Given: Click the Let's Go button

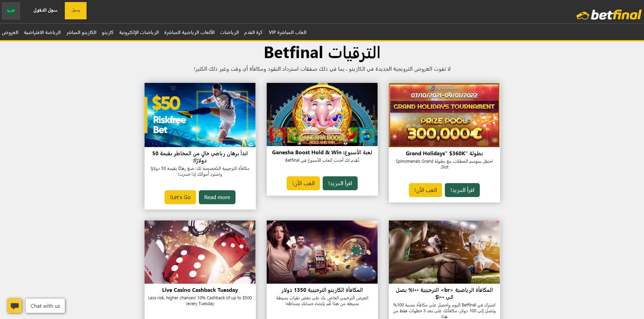Looking at the screenshot, I should point(181,197).
